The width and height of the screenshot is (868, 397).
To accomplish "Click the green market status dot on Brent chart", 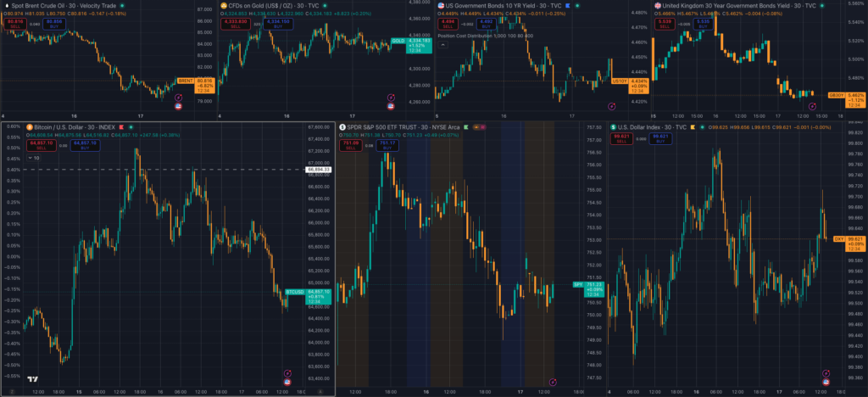I will click(122, 6).
